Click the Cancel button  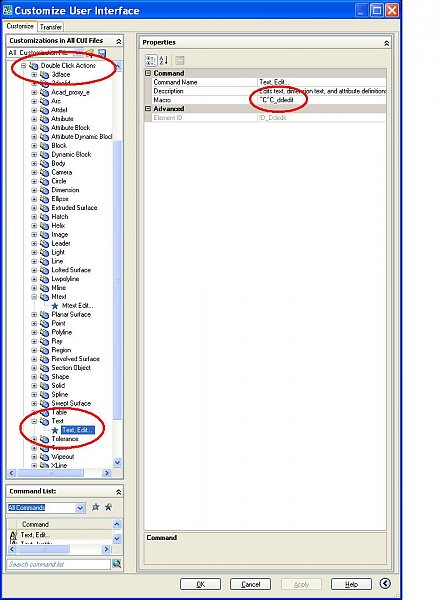[x=250, y=584]
